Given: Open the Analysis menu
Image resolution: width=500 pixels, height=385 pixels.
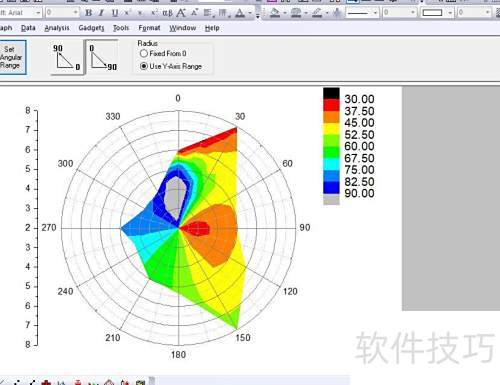Looking at the screenshot, I should click(57, 28).
